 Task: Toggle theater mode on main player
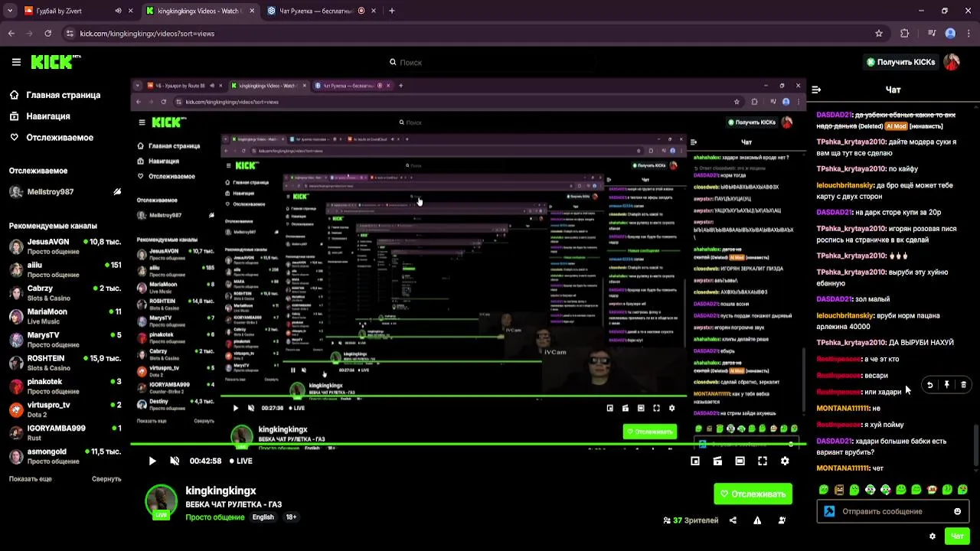[x=740, y=461]
